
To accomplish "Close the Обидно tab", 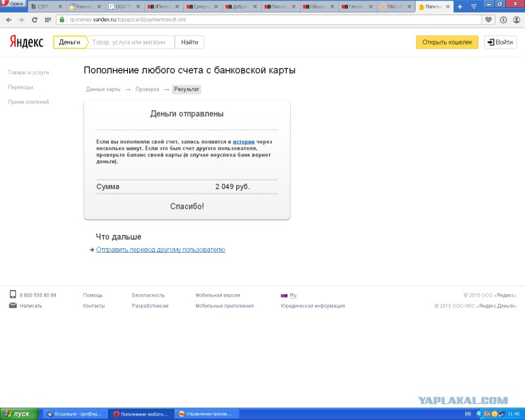I will [332, 7].
